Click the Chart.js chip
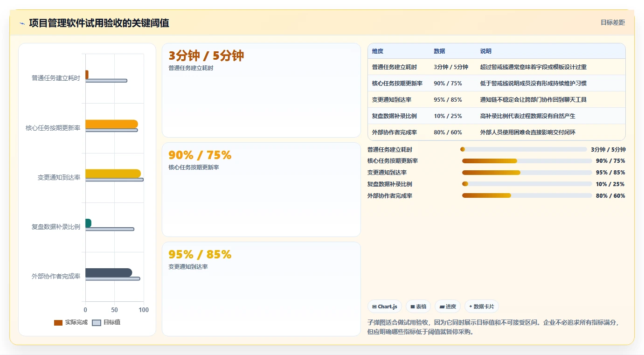 (385, 306)
